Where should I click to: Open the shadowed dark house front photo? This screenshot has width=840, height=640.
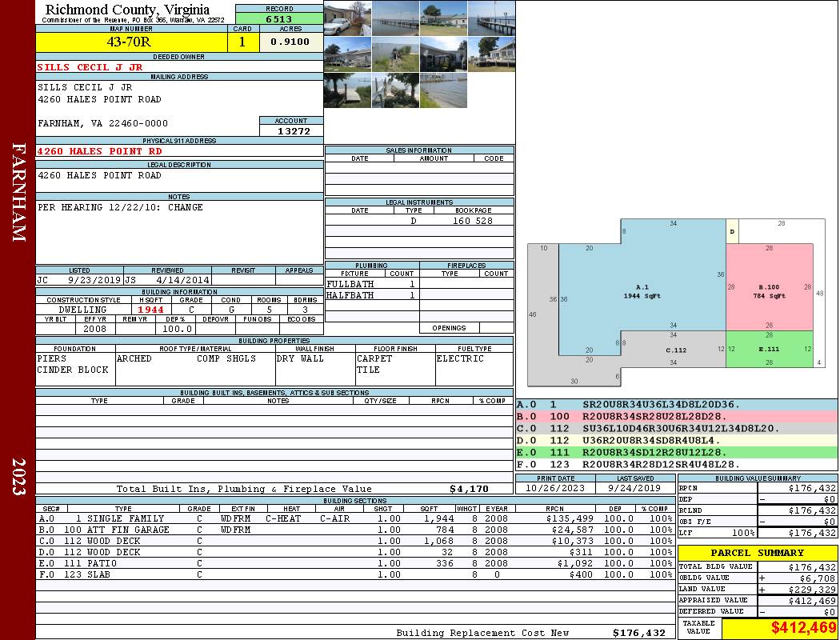point(443,54)
